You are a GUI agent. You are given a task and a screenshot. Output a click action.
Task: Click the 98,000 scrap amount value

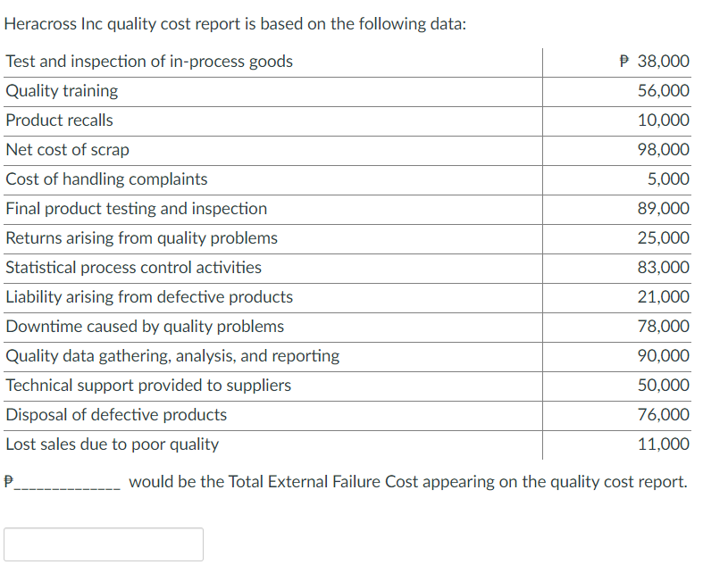pos(664,150)
